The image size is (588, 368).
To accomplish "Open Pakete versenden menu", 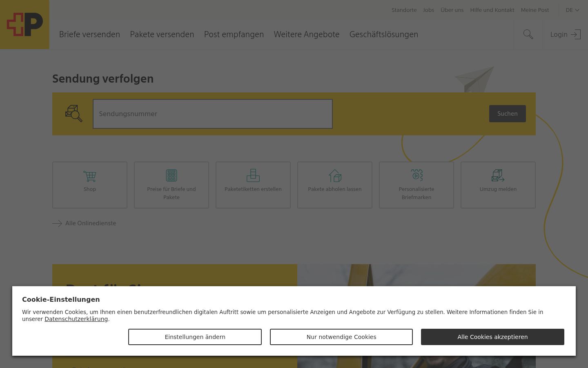I will [x=162, y=34].
